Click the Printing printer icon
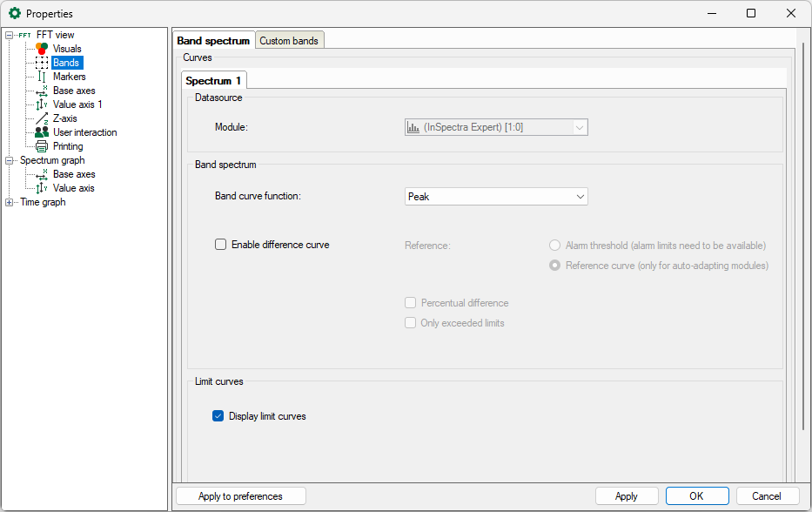The width and height of the screenshot is (812, 512). point(42,146)
